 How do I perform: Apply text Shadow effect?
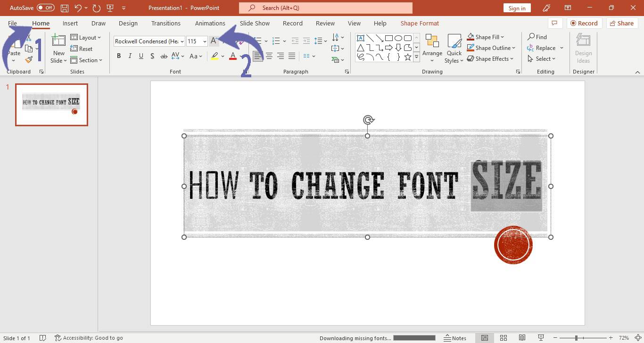coord(152,56)
